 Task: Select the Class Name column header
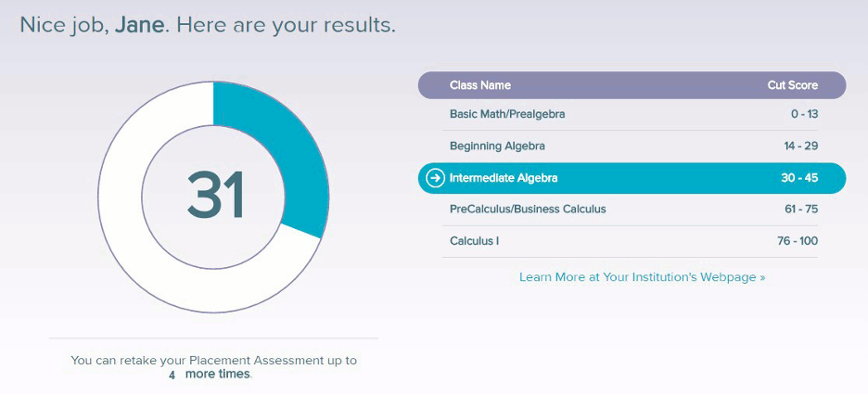479,85
